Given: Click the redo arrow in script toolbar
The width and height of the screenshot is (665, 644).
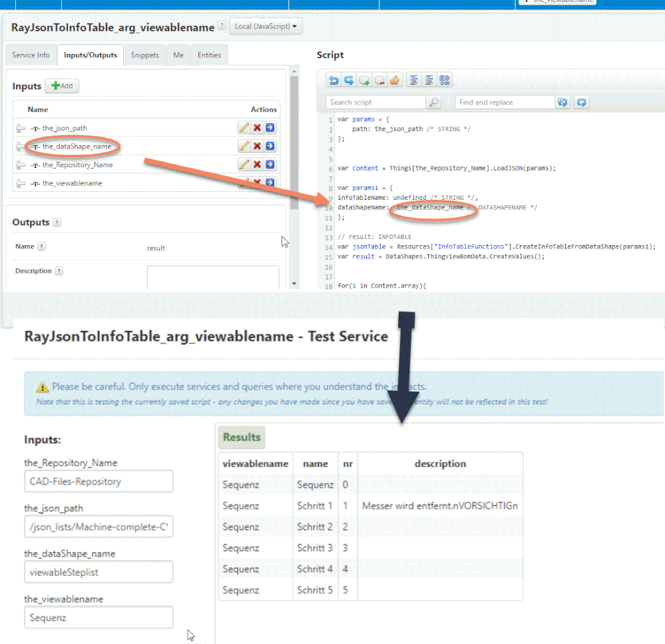Looking at the screenshot, I should 349,80.
